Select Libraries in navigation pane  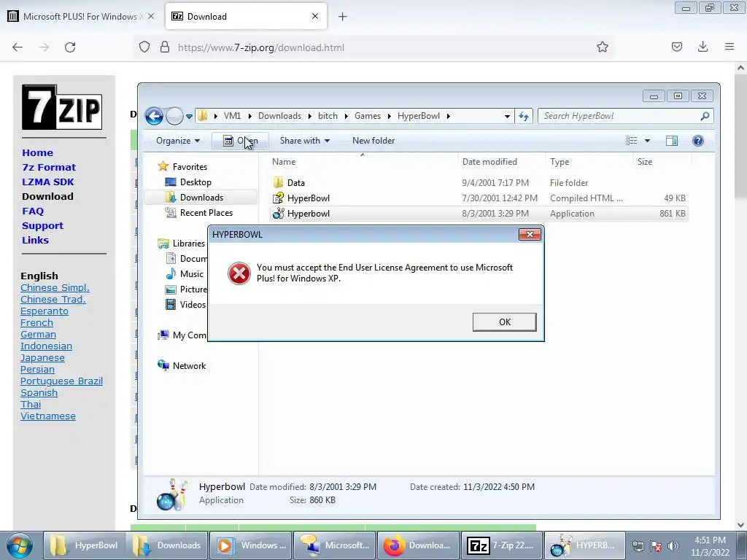(182, 244)
